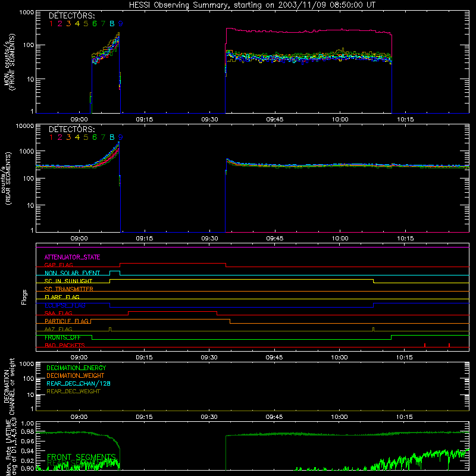This screenshot has height=476, width=476.
Task: Pick detector 9 in front segments legend
Action: coord(121,24)
